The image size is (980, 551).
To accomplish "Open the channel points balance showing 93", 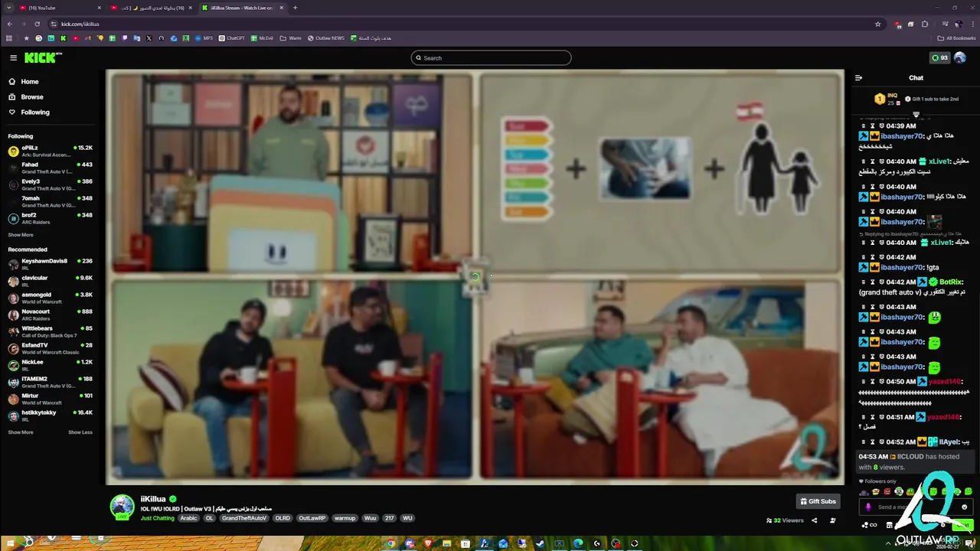I will [939, 57].
